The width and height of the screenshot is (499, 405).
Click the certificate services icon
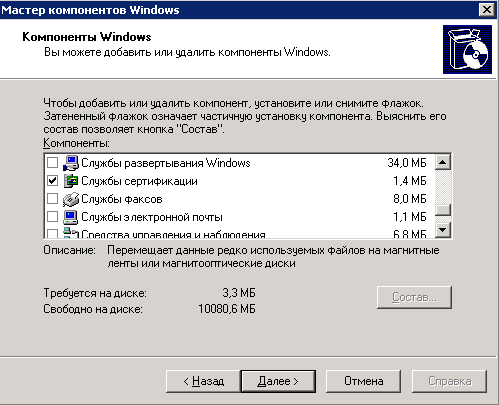[71, 181]
